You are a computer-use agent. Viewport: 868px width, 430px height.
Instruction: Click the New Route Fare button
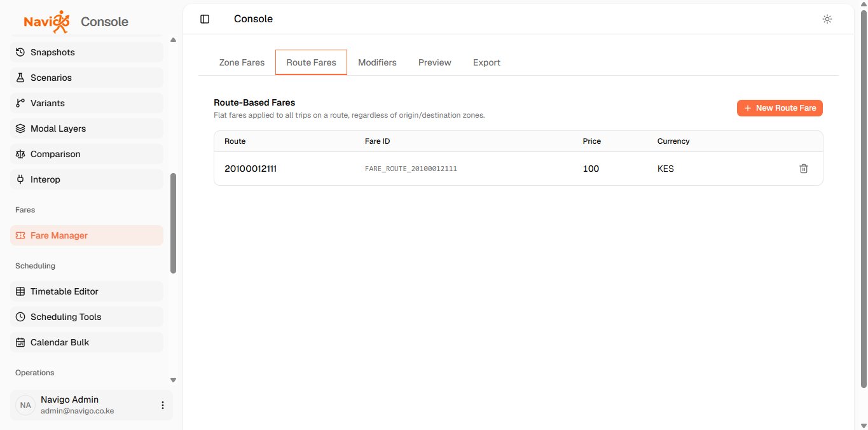(780, 108)
